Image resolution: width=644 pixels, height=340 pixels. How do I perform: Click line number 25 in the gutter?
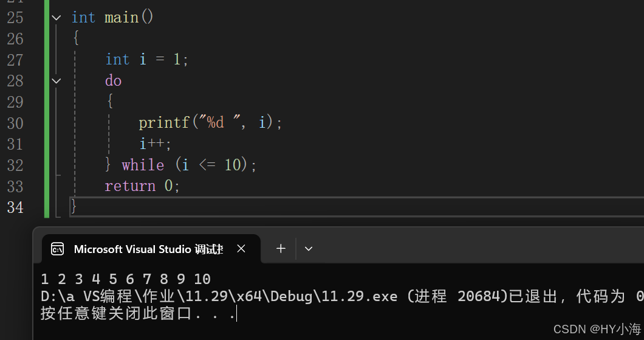15,18
